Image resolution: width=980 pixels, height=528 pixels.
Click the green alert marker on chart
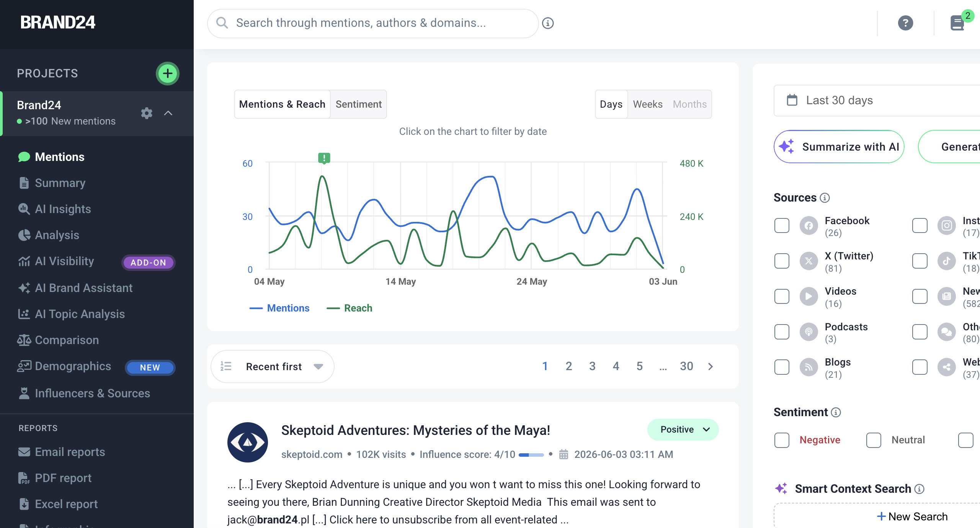pyautogui.click(x=324, y=158)
